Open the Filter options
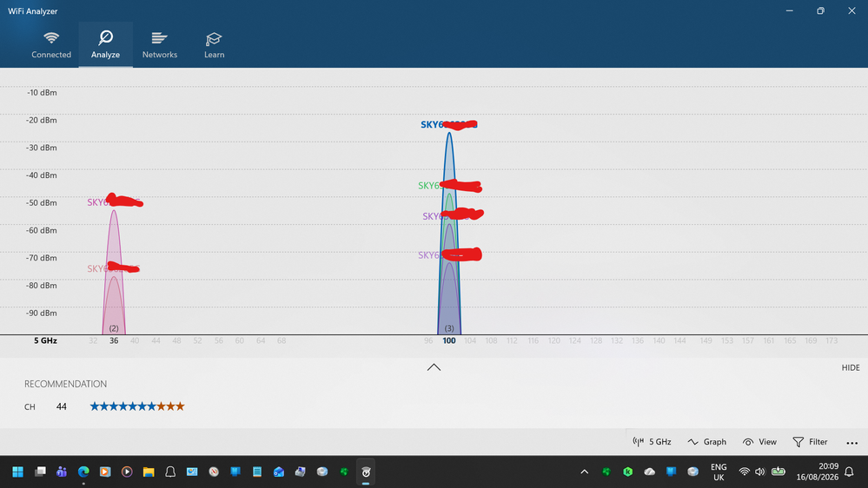 810,441
